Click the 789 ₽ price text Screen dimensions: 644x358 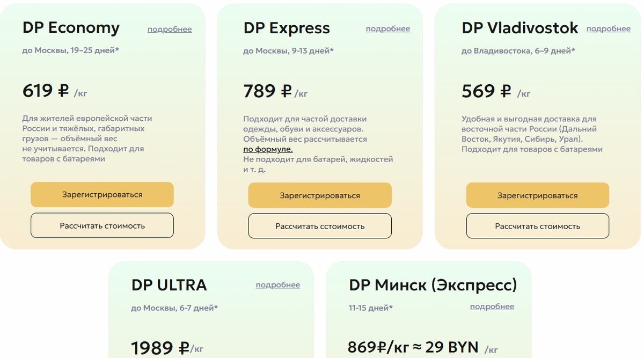(x=267, y=91)
